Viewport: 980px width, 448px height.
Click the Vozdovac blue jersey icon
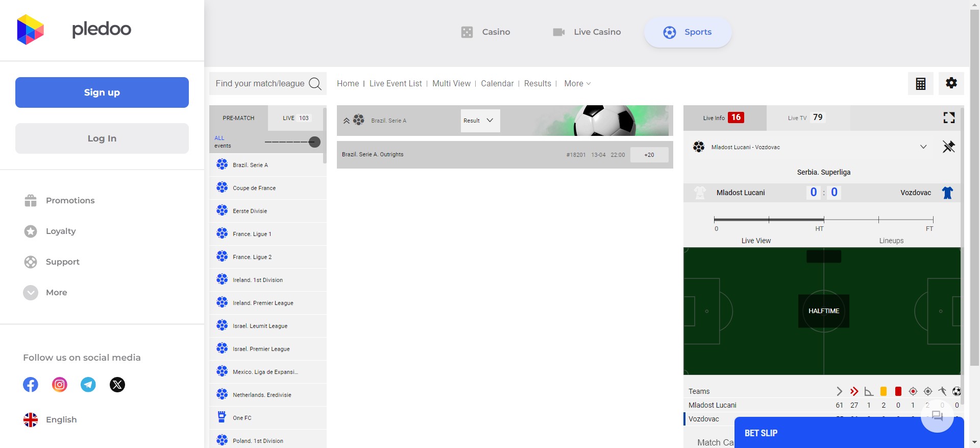pyautogui.click(x=948, y=193)
